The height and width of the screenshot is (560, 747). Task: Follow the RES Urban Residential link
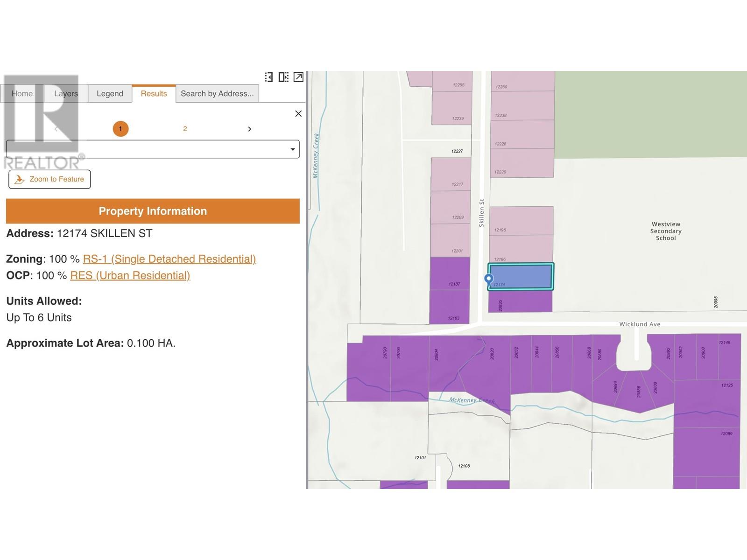pyautogui.click(x=130, y=275)
